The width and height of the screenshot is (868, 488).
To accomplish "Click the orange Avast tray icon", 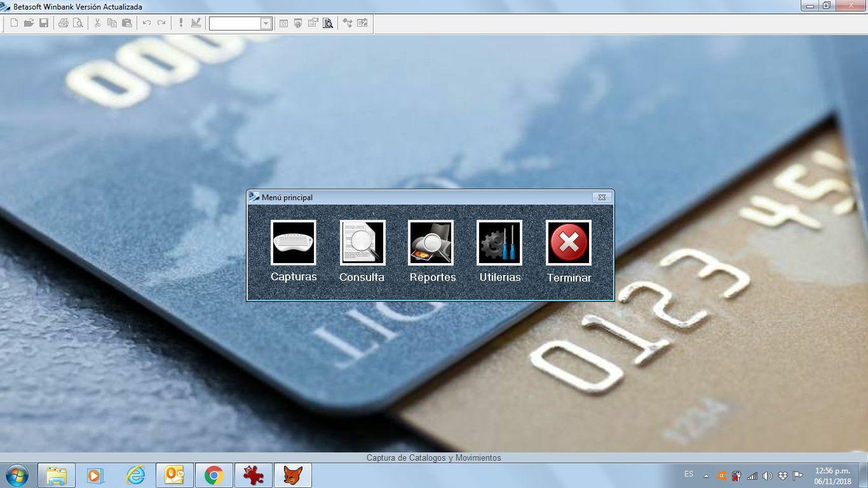I will coord(721,475).
